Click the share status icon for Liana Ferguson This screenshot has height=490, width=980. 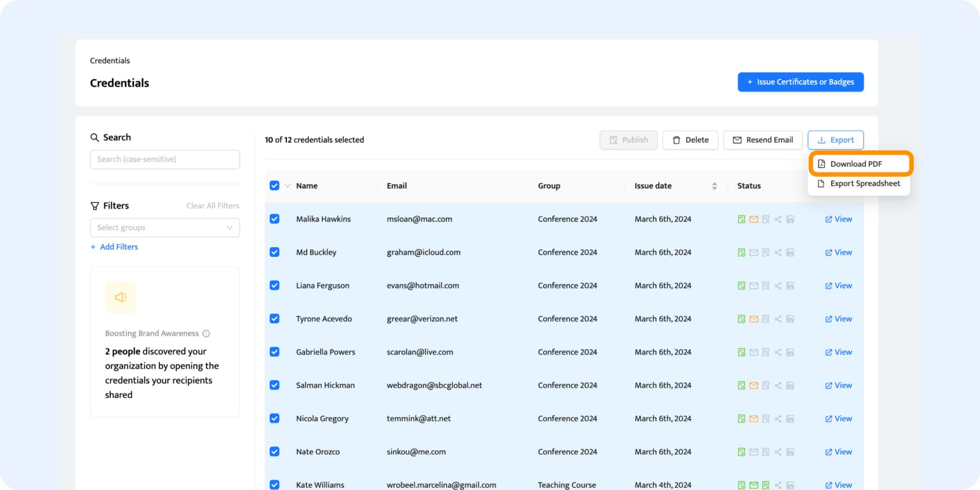[x=778, y=286]
